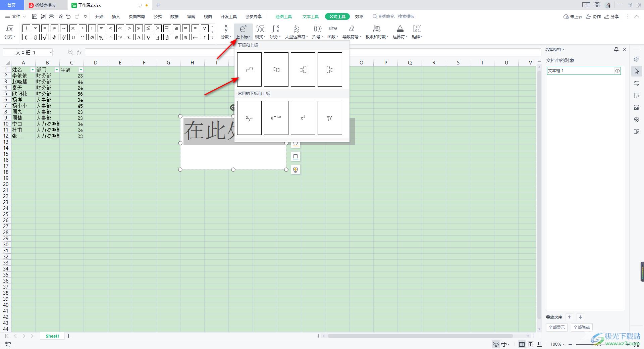
Task: Click the zoom slider handle
Action: (599, 344)
